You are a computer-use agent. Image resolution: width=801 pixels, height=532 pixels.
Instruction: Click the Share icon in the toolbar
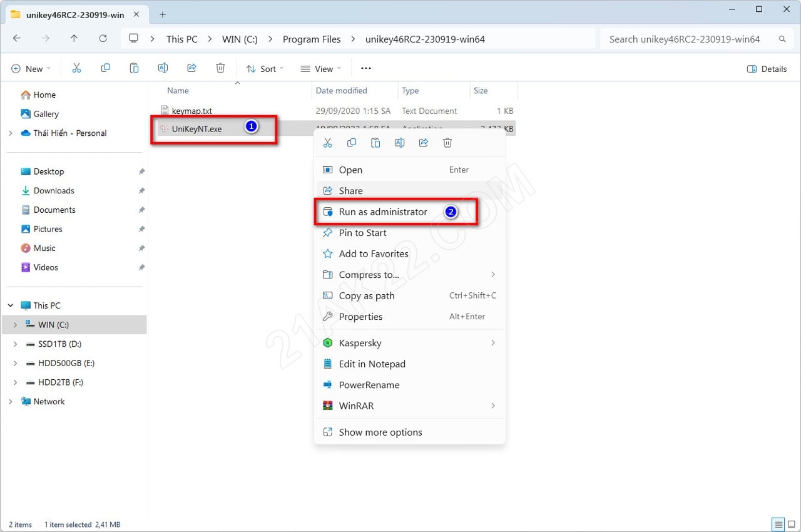click(x=192, y=68)
